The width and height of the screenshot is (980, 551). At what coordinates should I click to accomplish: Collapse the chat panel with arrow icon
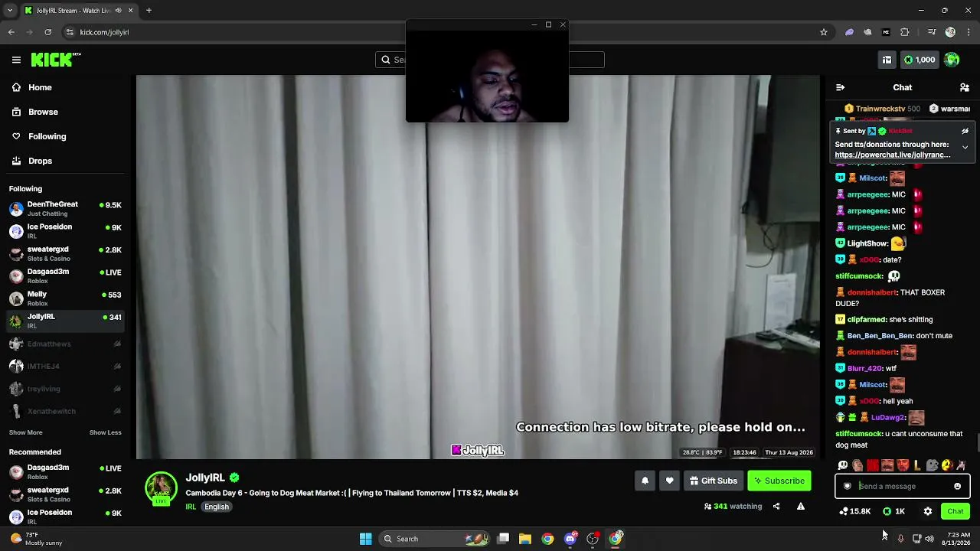(840, 87)
